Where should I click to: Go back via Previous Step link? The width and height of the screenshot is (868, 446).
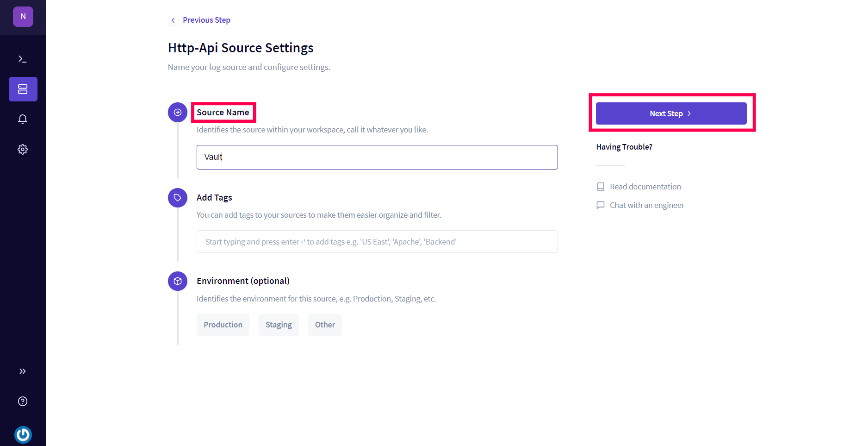pyautogui.click(x=206, y=20)
